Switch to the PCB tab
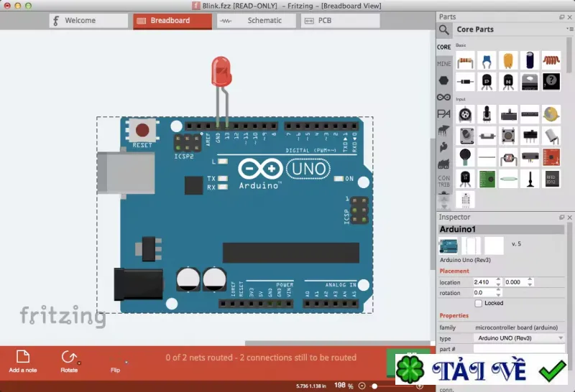The width and height of the screenshot is (575, 392). pyautogui.click(x=340, y=21)
